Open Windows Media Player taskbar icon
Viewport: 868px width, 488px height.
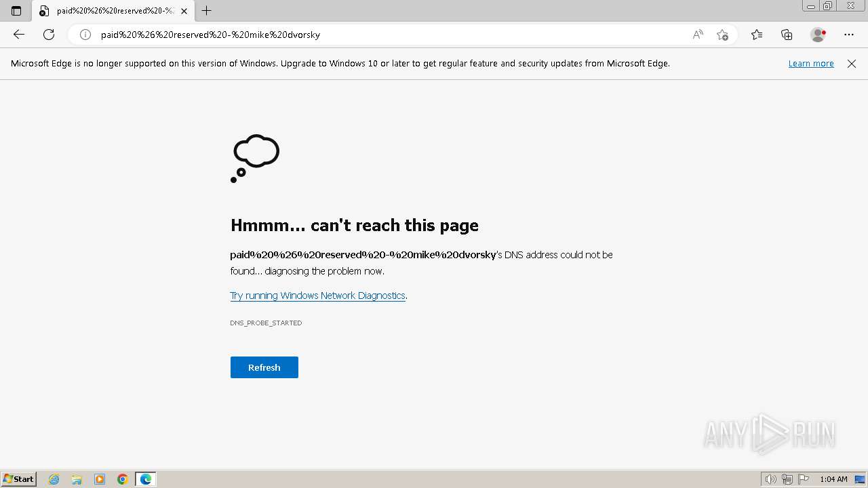point(100,479)
